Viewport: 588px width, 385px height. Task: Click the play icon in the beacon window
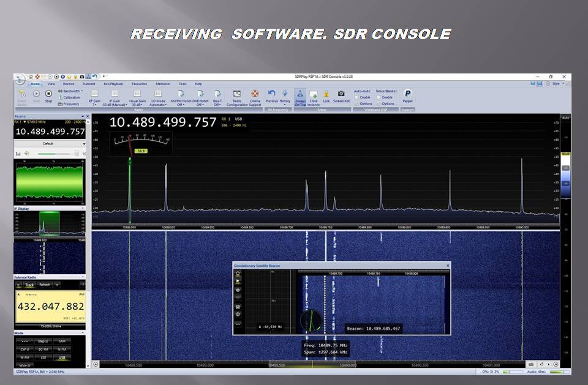238,281
